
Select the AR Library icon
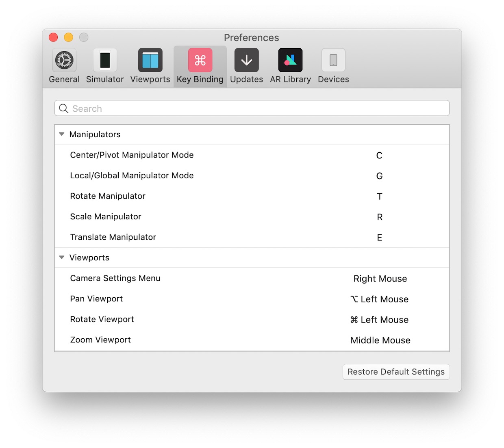coord(290,61)
